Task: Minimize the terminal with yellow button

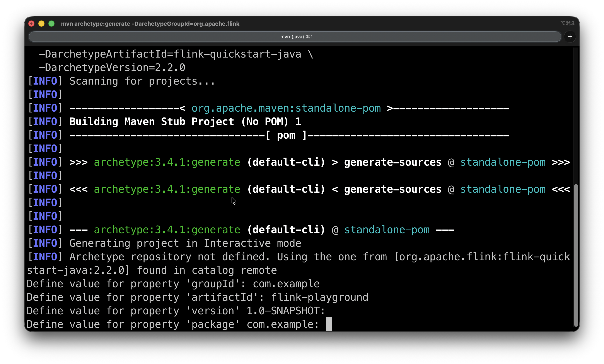Action: 41,24
